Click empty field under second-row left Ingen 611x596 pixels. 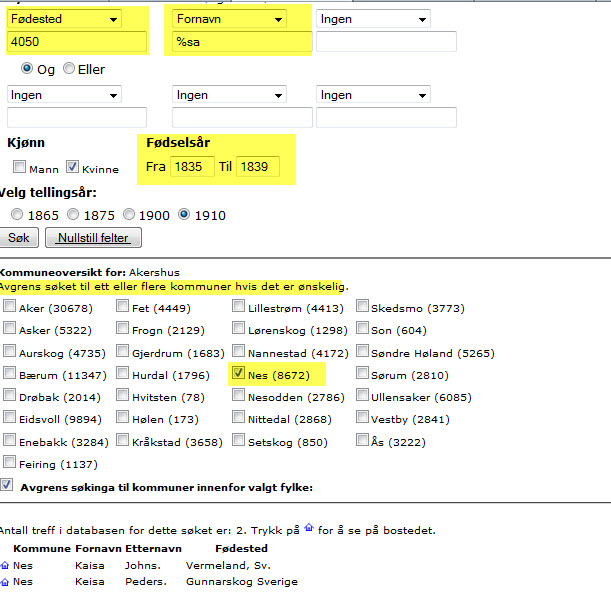pos(77,117)
